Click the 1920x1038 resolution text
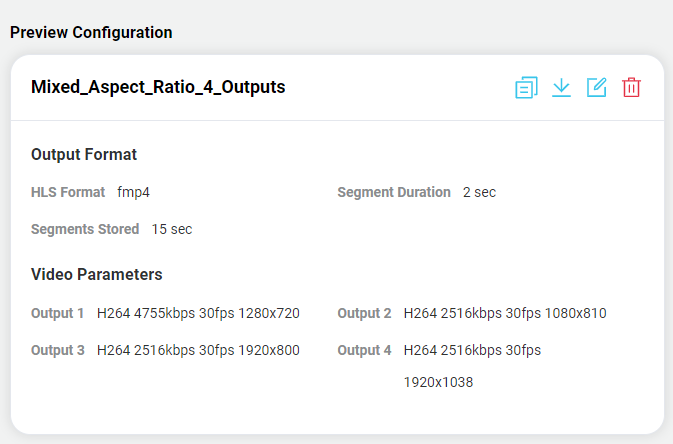The height and width of the screenshot is (444, 673). coord(438,382)
